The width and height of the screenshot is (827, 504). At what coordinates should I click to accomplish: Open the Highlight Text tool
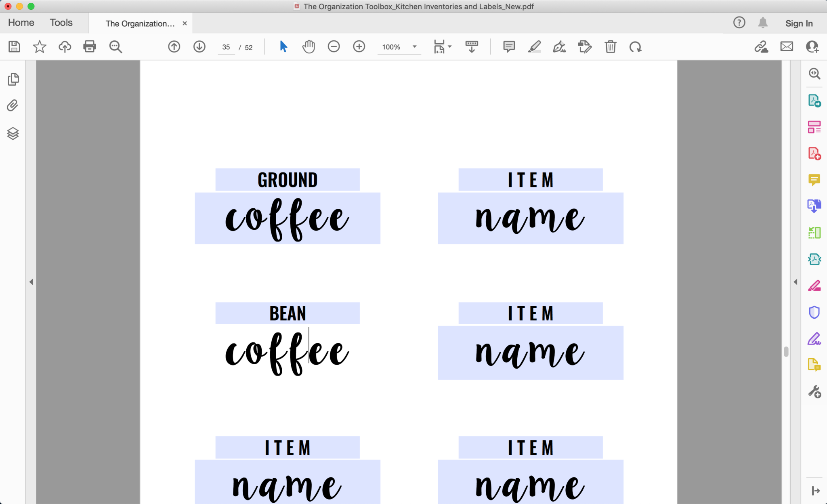tap(534, 47)
